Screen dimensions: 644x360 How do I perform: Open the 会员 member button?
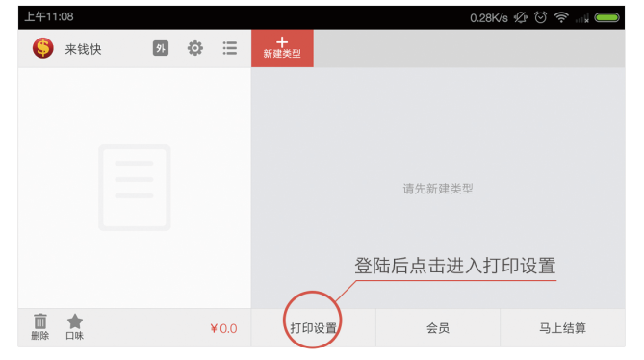(438, 327)
